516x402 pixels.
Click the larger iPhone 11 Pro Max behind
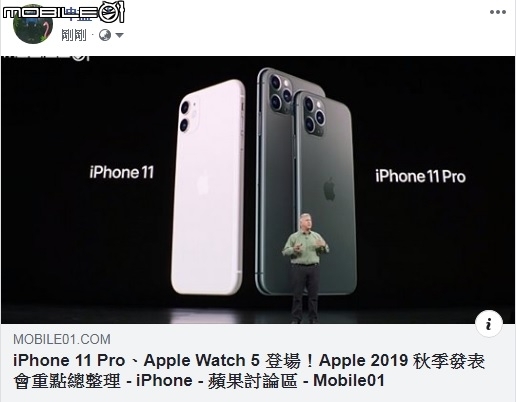[x=275, y=182]
